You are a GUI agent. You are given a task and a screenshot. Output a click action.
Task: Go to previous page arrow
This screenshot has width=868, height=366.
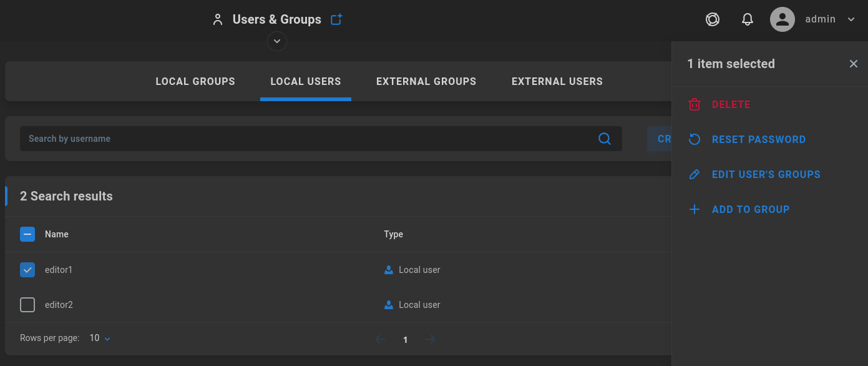point(381,339)
